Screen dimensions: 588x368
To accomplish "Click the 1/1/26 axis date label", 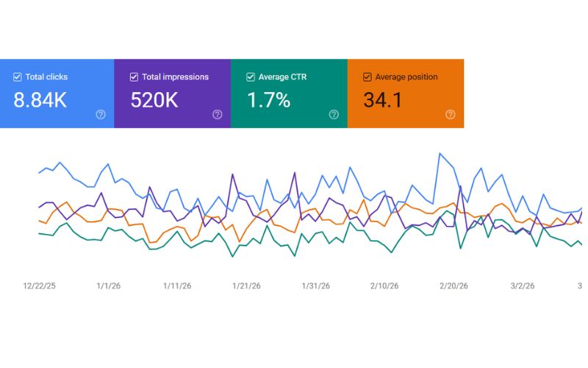I will (x=109, y=286).
